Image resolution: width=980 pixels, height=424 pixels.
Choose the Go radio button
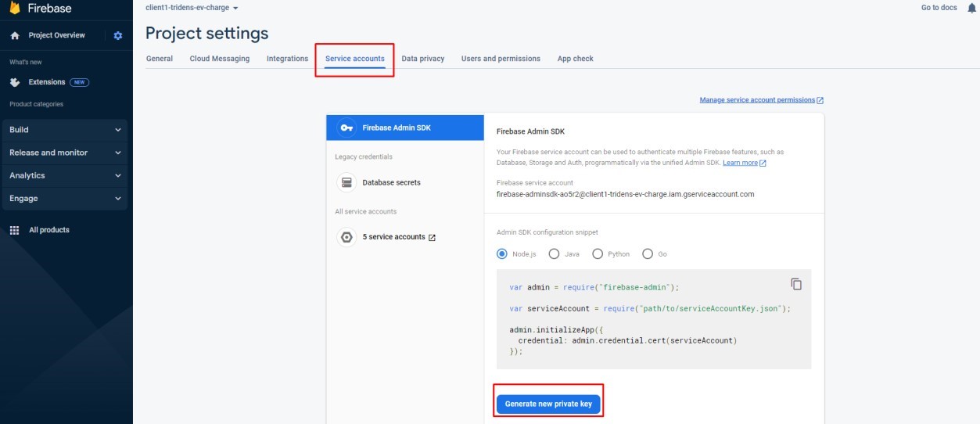(x=648, y=253)
